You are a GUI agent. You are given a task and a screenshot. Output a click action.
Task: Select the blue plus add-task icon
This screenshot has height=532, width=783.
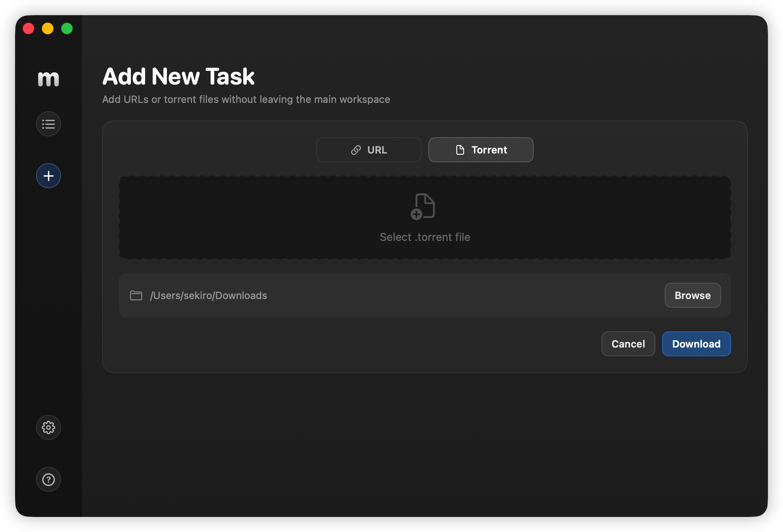(48, 176)
